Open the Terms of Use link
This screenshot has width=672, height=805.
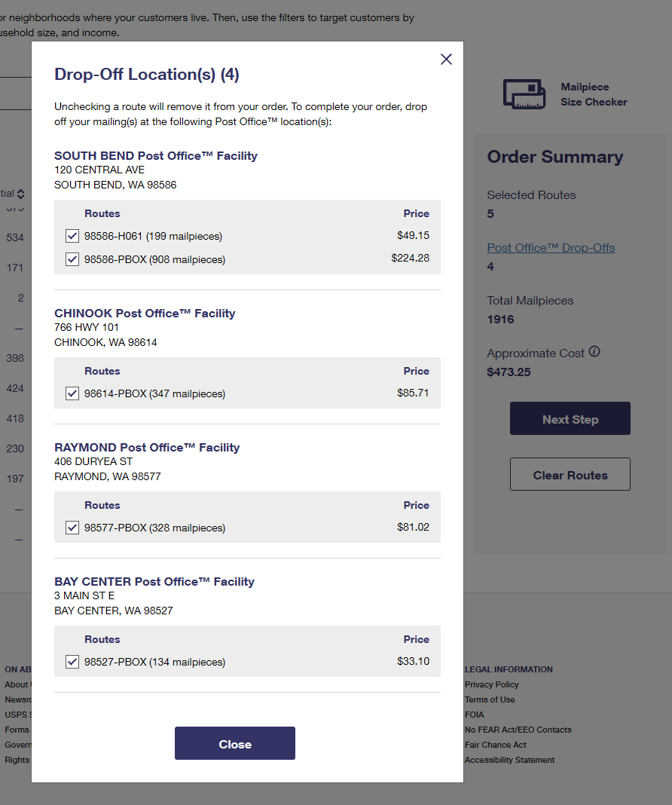490,699
